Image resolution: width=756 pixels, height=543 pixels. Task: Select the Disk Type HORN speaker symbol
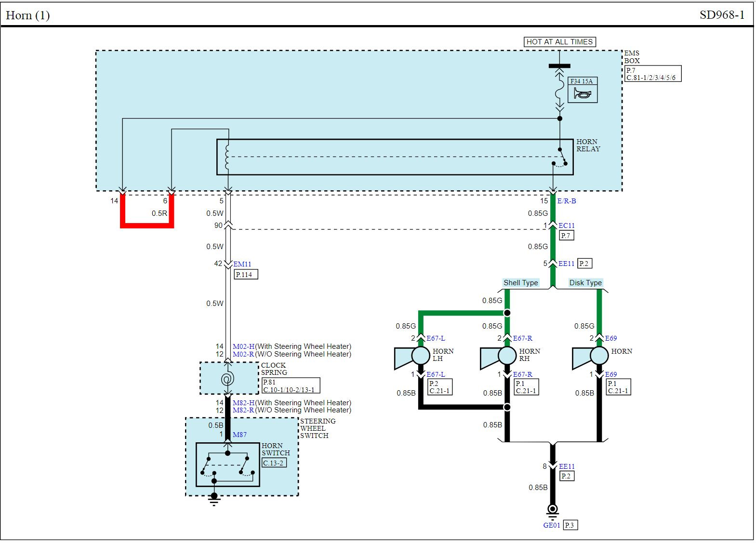(x=590, y=357)
